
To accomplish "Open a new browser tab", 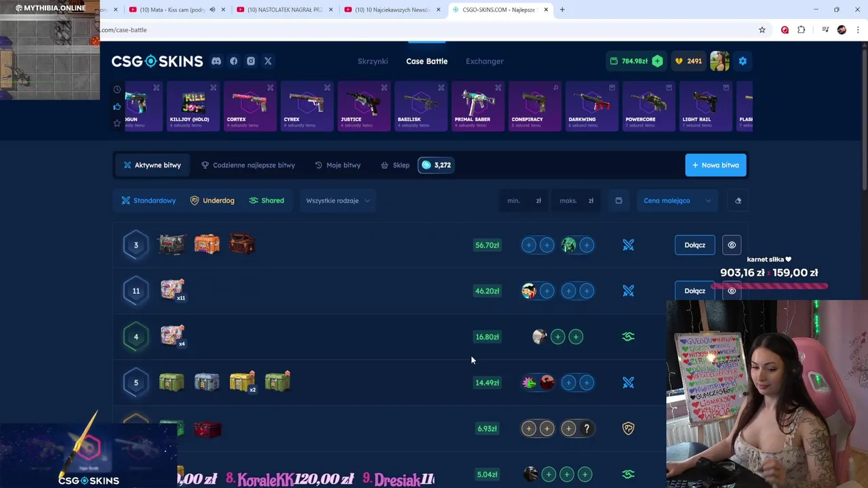I will tap(562, 9).
